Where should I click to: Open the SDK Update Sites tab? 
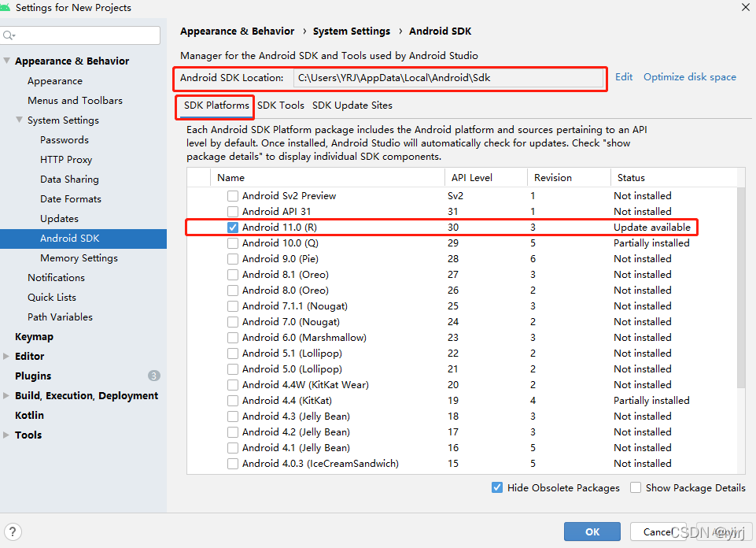[352, 106]
